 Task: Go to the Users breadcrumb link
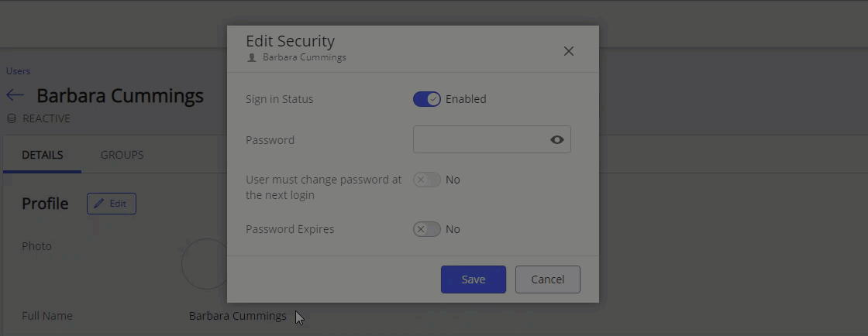click(19, 71)
